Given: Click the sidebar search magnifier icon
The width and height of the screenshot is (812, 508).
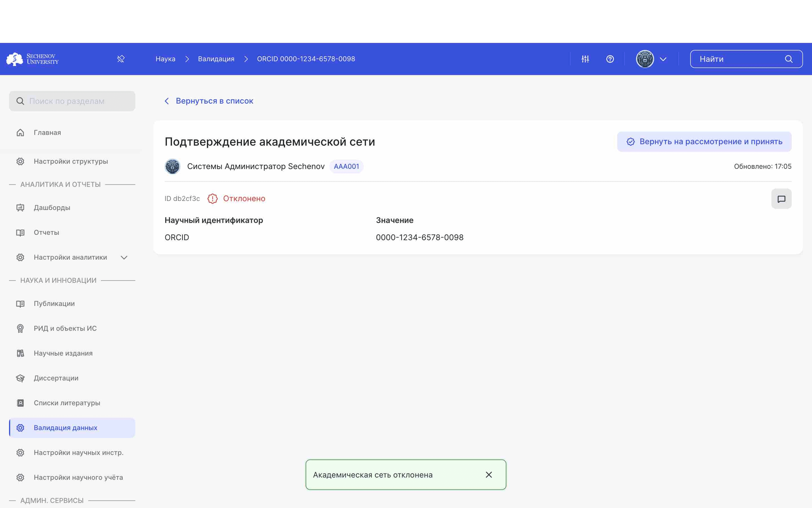Looking at the screenshot, I should [x=20, y=101].
